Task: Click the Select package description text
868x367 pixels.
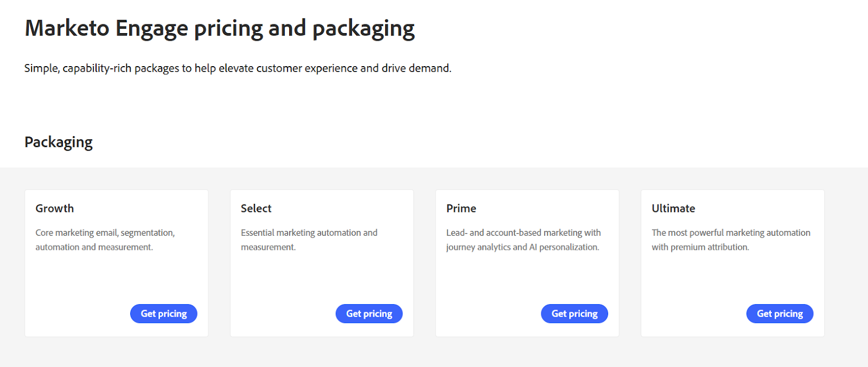Action: pyautogui.click(x=309, y=240)
